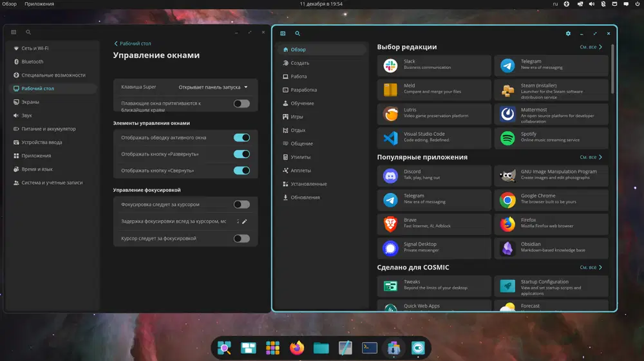Image resolution: width=644 pixels, height=361 pixels.
Task: Click the app store vertical scrollbar
Action: pos(613,69)
